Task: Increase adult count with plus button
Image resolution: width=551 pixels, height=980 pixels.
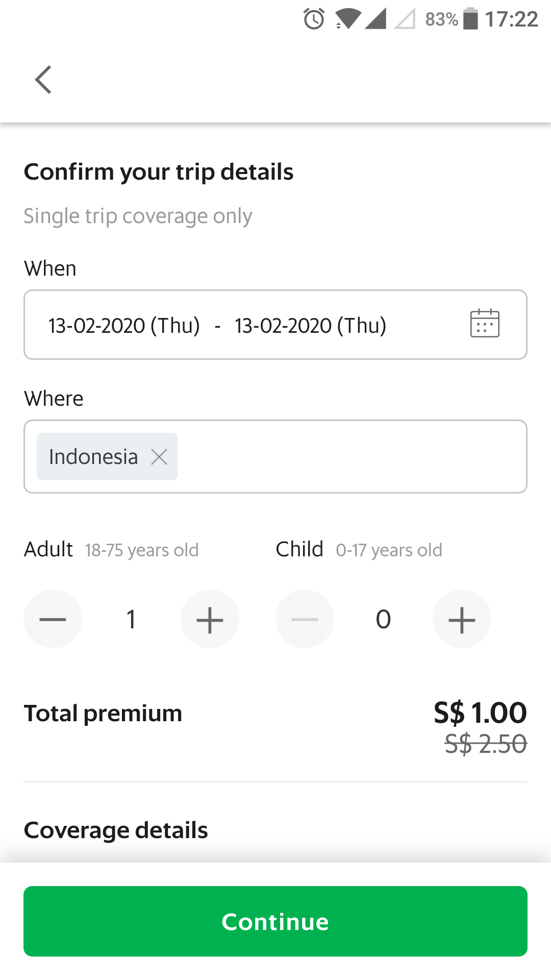Action: [x=210, y=619]
